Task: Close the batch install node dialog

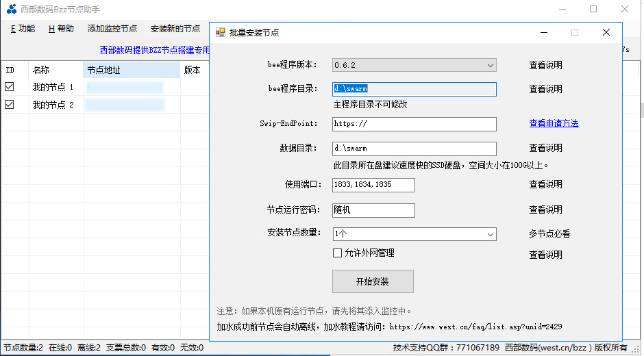Action: pos(606,32)
